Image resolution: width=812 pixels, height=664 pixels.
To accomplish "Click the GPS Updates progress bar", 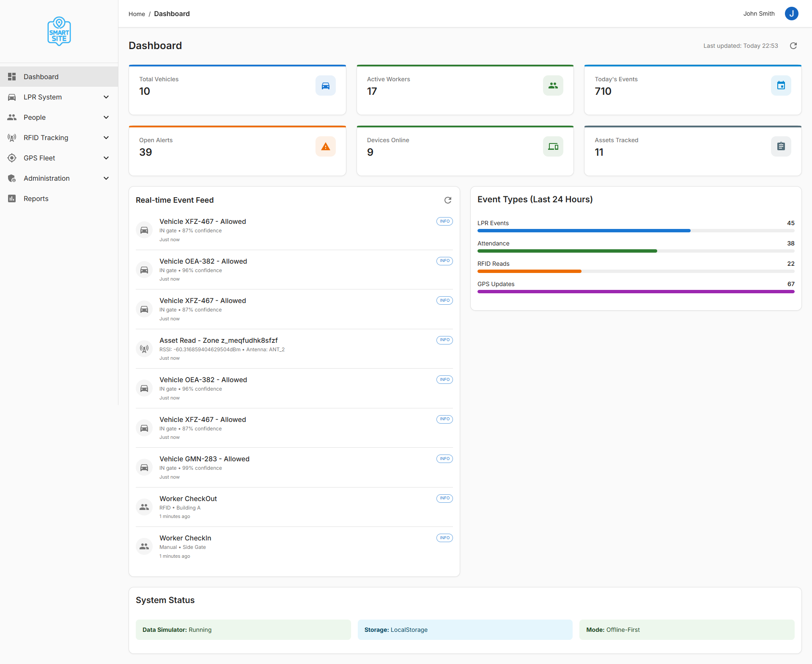I will pyautogui.click(x=636, y=292).
